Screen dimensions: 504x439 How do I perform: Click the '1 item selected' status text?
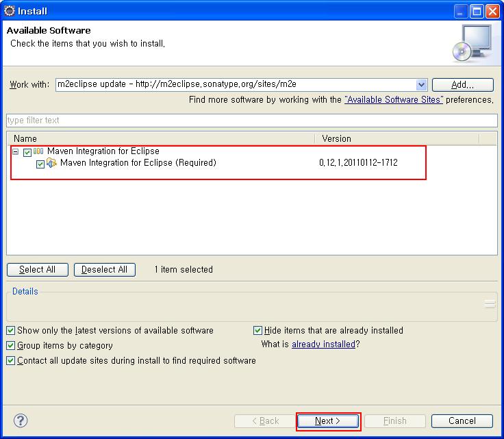[184, 269]
